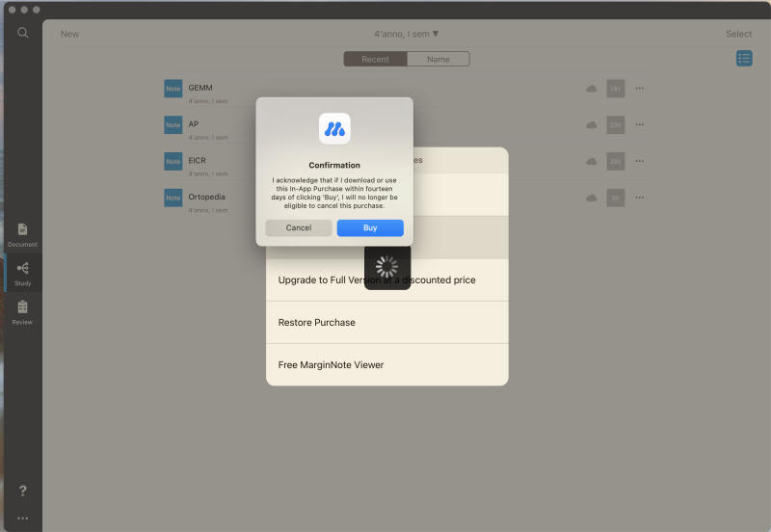The image size is (771, 532).
Task: Choose Free MarginNote Viewer option
Action: click(386, 365)
